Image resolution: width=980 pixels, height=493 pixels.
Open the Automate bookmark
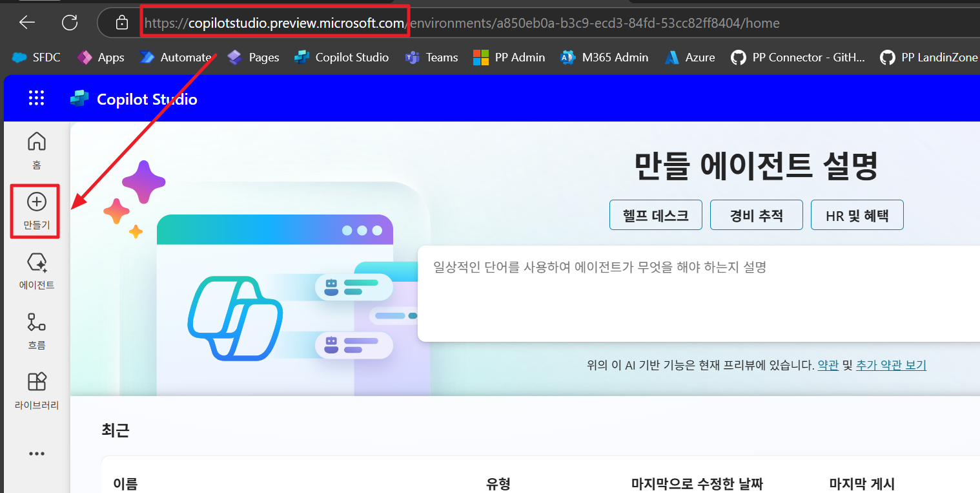click(x=176, y=58)
